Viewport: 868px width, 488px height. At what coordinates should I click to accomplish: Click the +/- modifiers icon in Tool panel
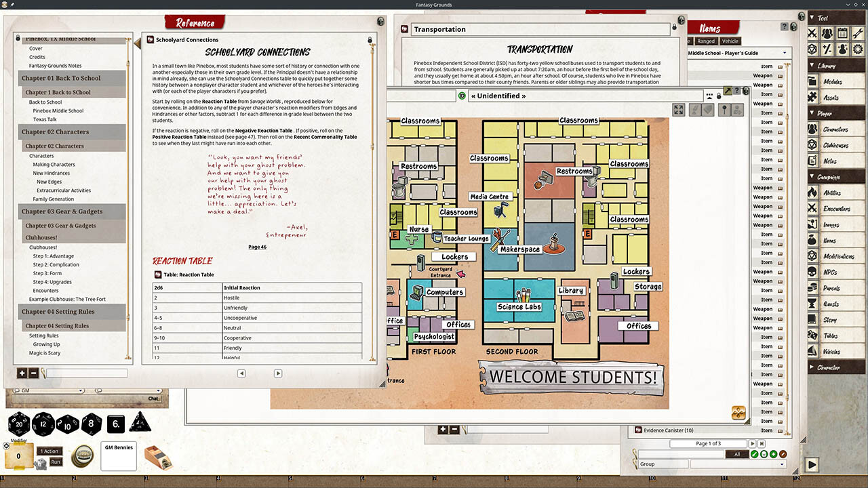pos(827,49)
